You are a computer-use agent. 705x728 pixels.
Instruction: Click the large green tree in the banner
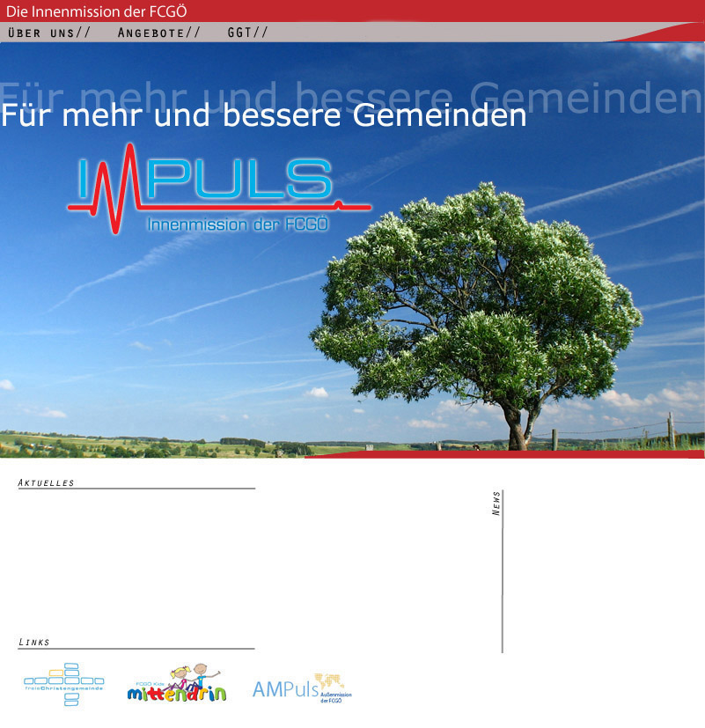pos(475,299)
